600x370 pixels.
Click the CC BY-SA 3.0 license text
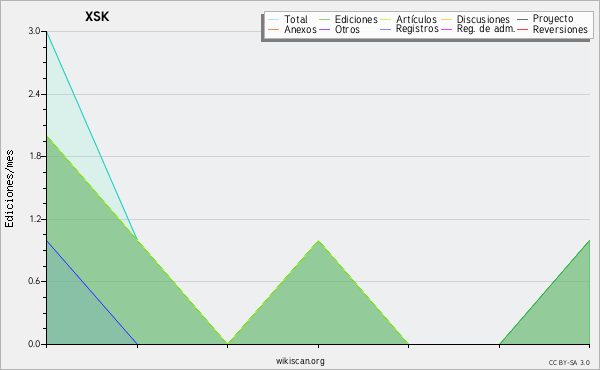[569, 362]
